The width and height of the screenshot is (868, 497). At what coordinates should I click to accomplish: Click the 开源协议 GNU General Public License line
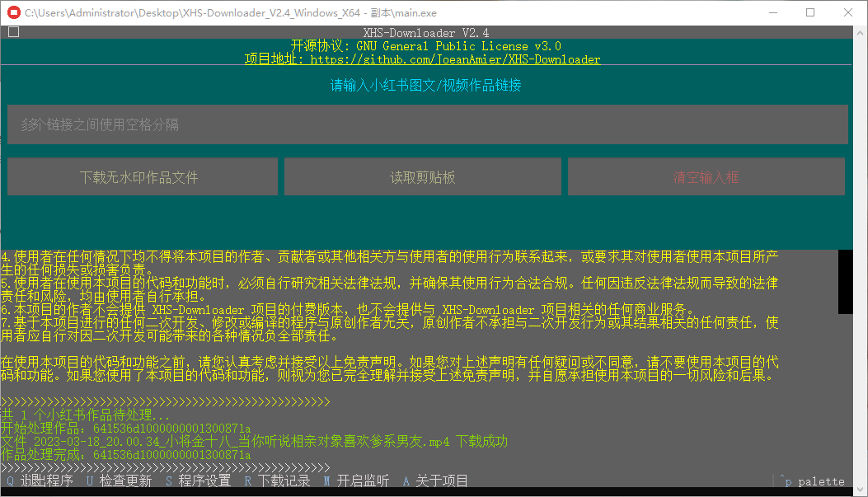pyautogui.click(x=425, y=46)
